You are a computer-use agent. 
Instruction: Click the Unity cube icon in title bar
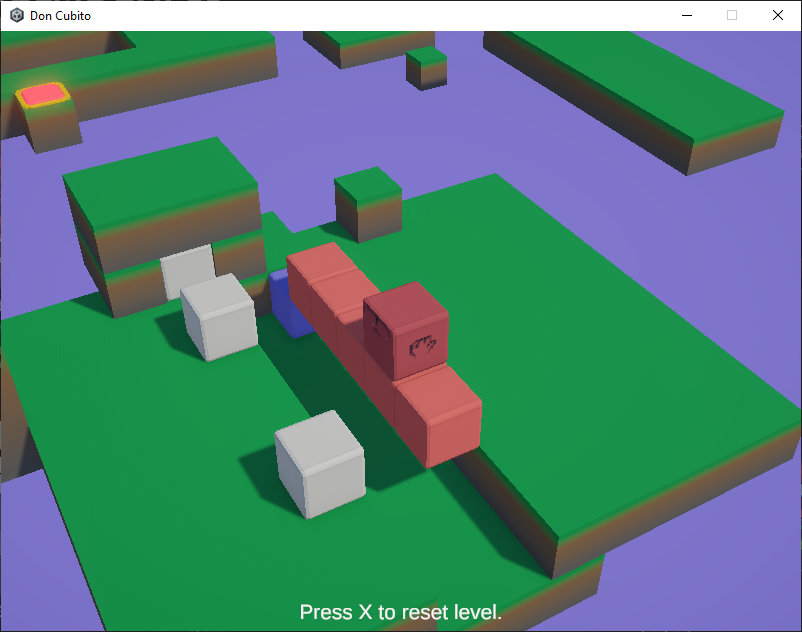point(17,15)
